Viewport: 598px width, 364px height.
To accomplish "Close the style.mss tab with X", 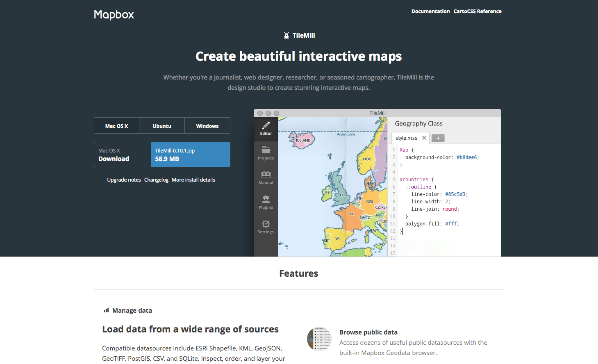I will coord(424,138).
